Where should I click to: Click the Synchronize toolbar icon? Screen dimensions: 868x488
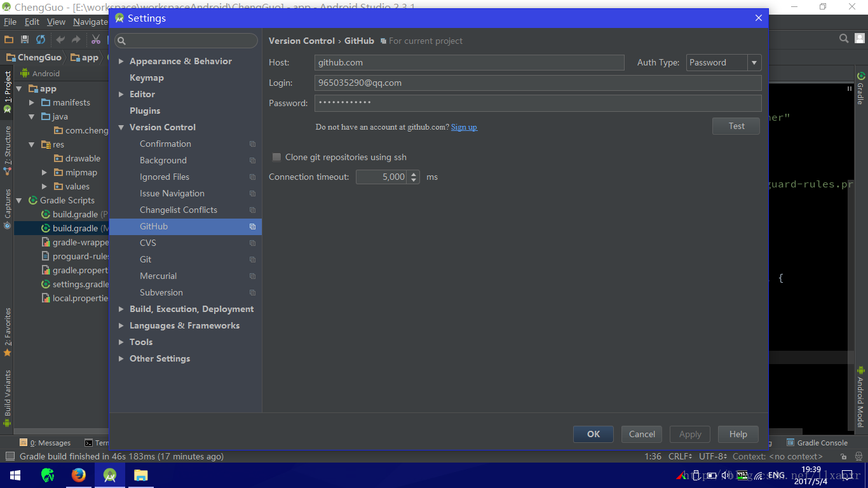coord(41,39)
